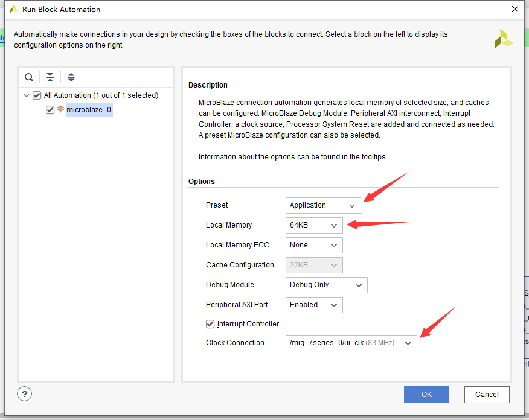
Task: Click the Peripheral AXI Port label
Action: click(x=237, y=304)
